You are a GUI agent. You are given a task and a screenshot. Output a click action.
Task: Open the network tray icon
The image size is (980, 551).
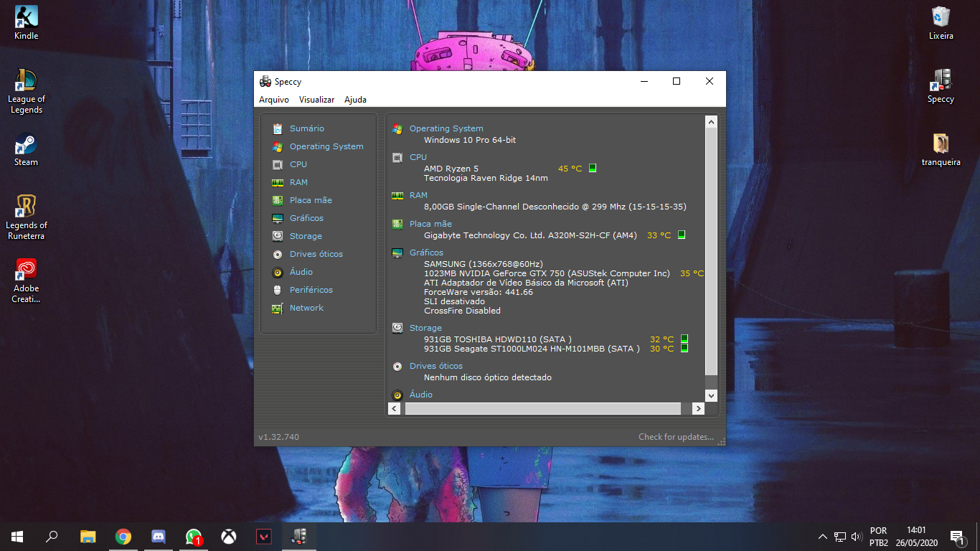tap(840, 537)
